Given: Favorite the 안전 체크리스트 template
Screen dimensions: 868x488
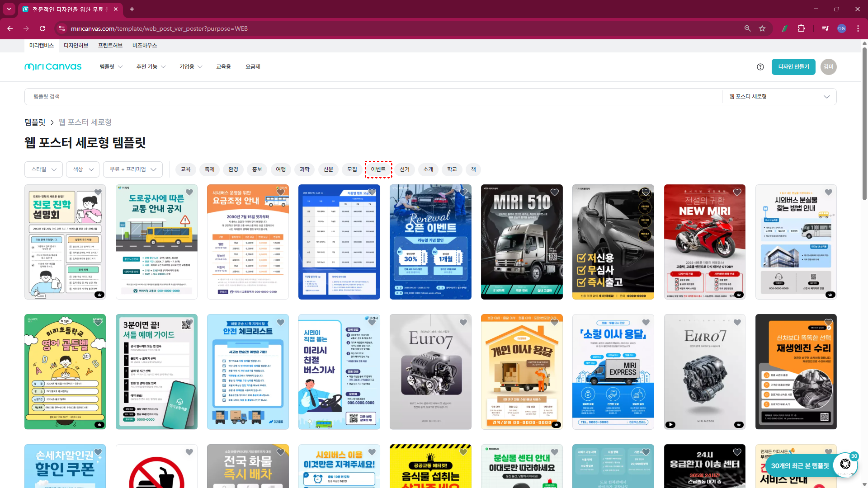Looking at the screenshot, I should point(281,323).
